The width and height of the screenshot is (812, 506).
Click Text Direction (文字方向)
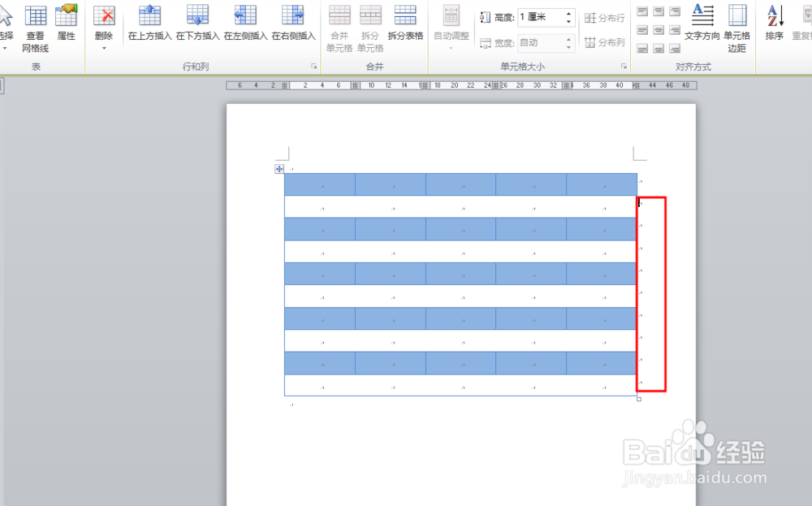click(702, 23)
